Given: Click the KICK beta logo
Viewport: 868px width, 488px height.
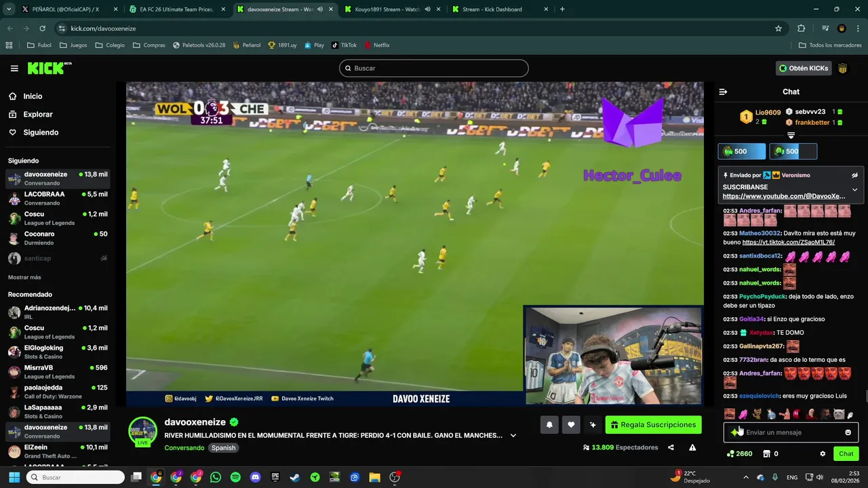Looking at the screenshot, I should (x=49, y=68).
